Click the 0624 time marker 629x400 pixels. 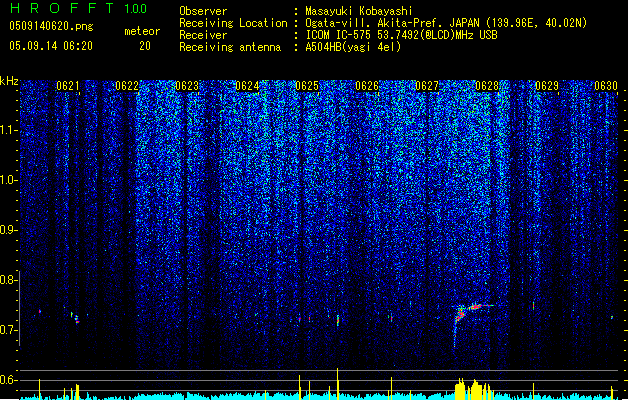tap(247, 86)
